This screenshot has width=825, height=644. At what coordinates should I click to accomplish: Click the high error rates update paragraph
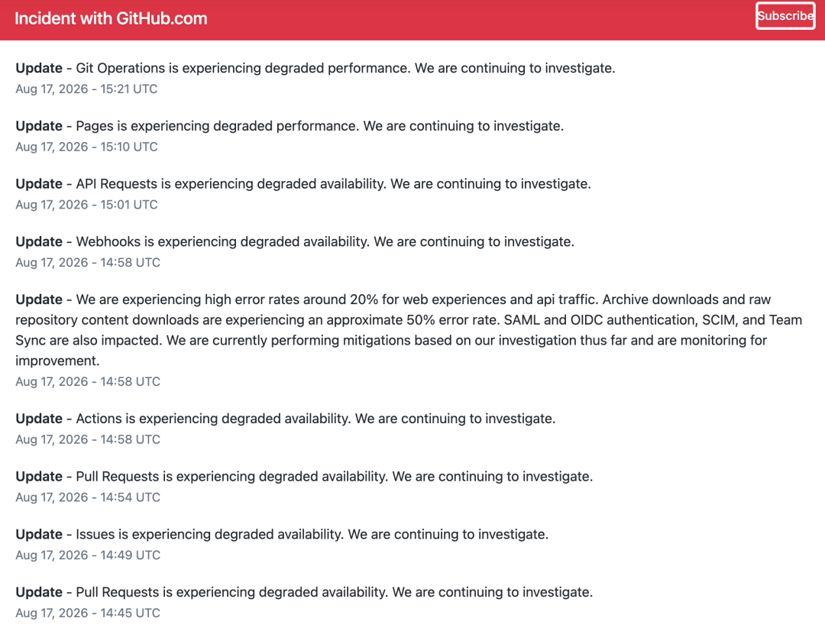point(409,330)
